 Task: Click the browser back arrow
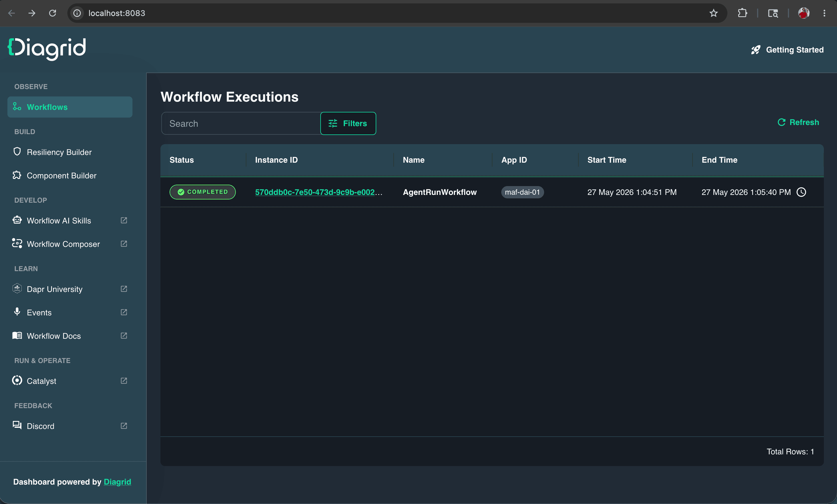point(11,13)
